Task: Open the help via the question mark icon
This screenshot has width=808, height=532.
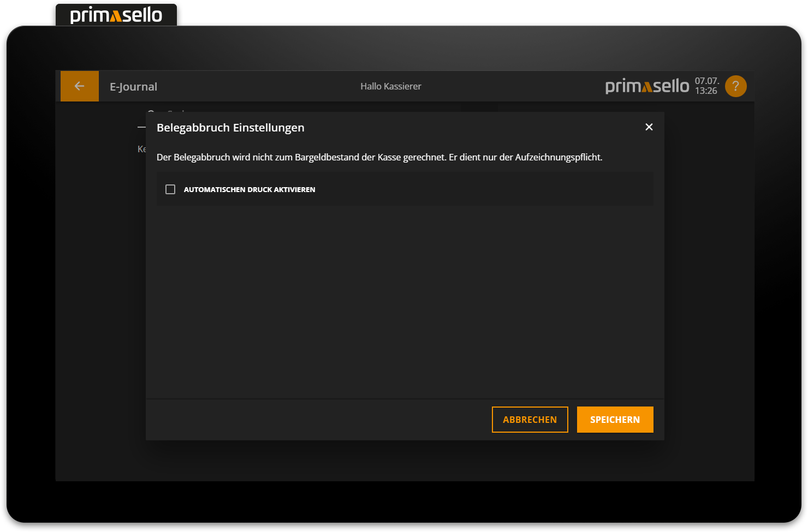Action: click(x=735, y=86)
